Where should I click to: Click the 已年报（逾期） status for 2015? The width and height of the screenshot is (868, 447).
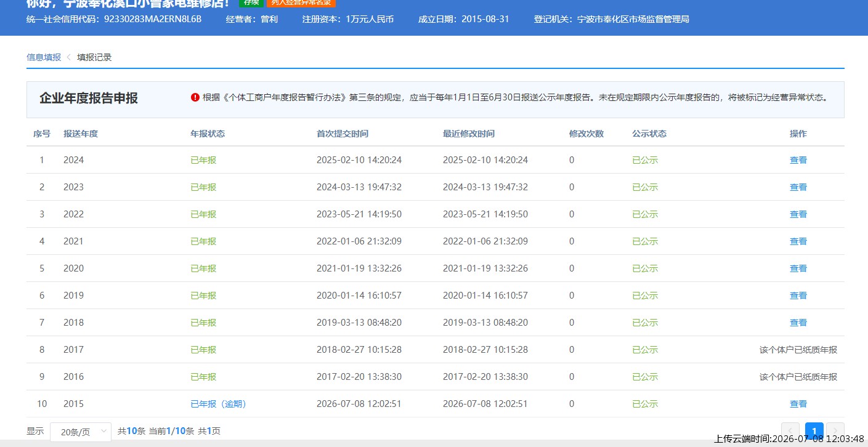[219, 404]
